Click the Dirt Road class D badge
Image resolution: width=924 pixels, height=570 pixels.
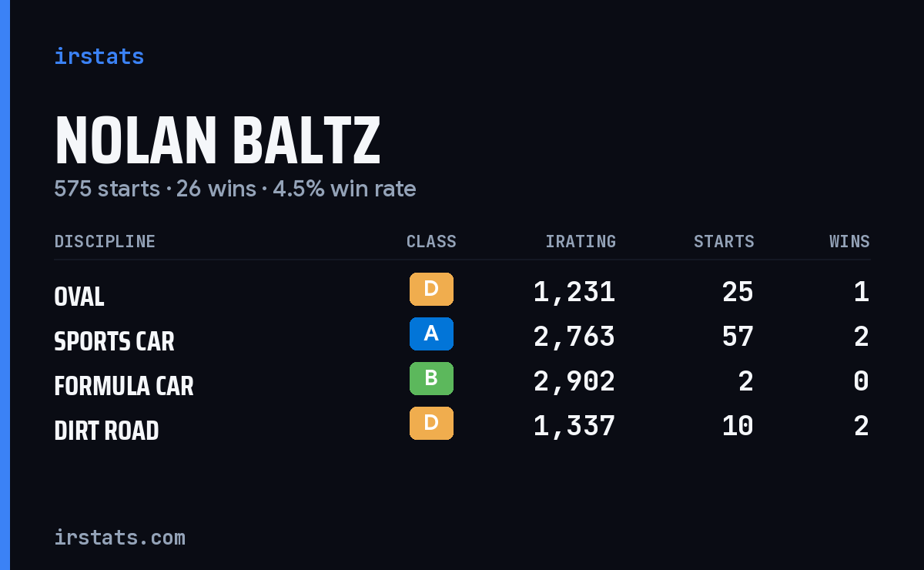tap(431, 424)
